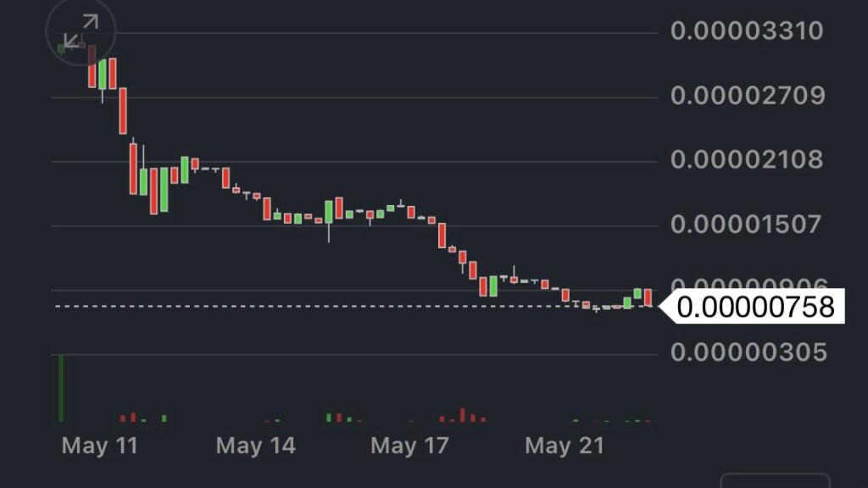Tap the tallest red volume bar near May 17
The height and width of the screenshot is (488, 868).
[463, 415]
